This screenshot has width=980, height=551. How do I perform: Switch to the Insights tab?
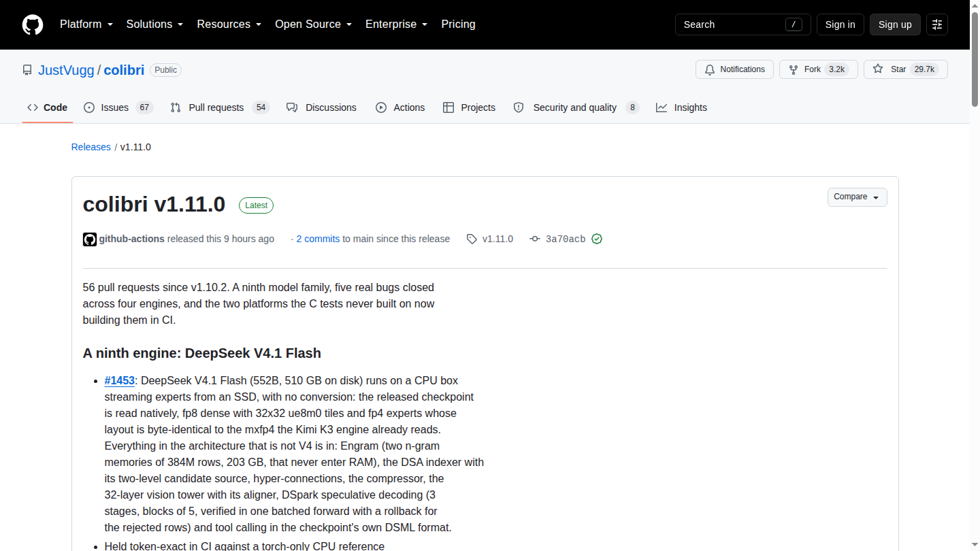tap(681, 107)
